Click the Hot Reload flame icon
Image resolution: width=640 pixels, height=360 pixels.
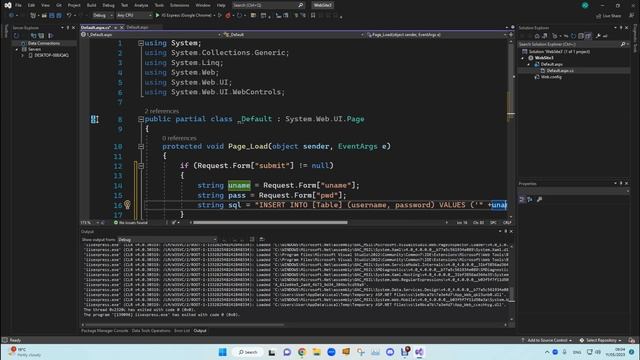pyautogui.click(x=228, y=16)
